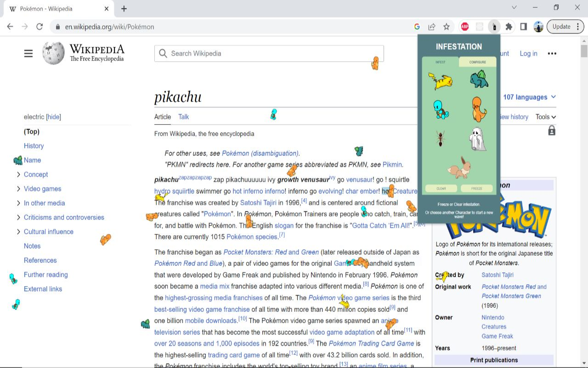This screenshot has height=368, width=588.
Task: Expand the In other media section
Action: (x=18, y=203)
